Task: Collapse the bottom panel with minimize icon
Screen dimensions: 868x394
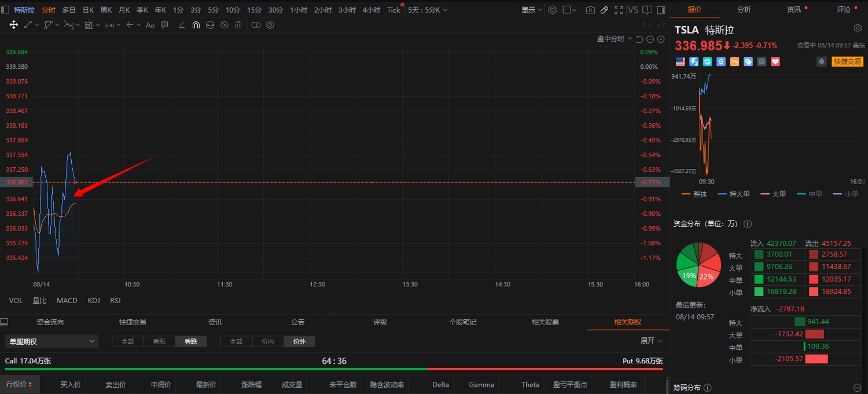Action: (5, 322)
